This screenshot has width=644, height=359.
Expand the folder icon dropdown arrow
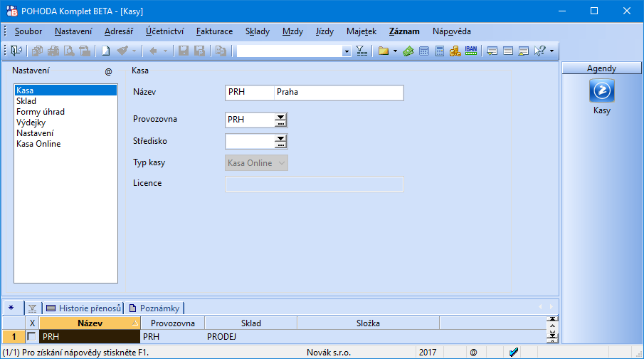395,51
